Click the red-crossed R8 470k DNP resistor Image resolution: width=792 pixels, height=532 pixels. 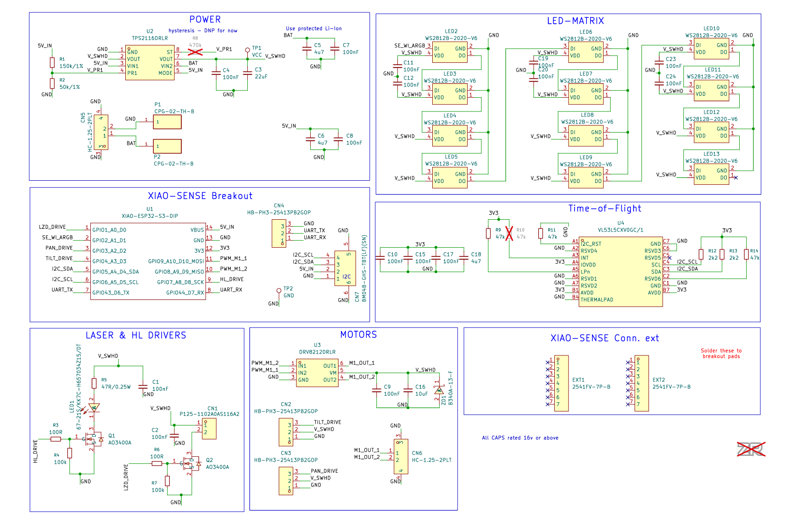pyautogui.click(x=195, y=52)
